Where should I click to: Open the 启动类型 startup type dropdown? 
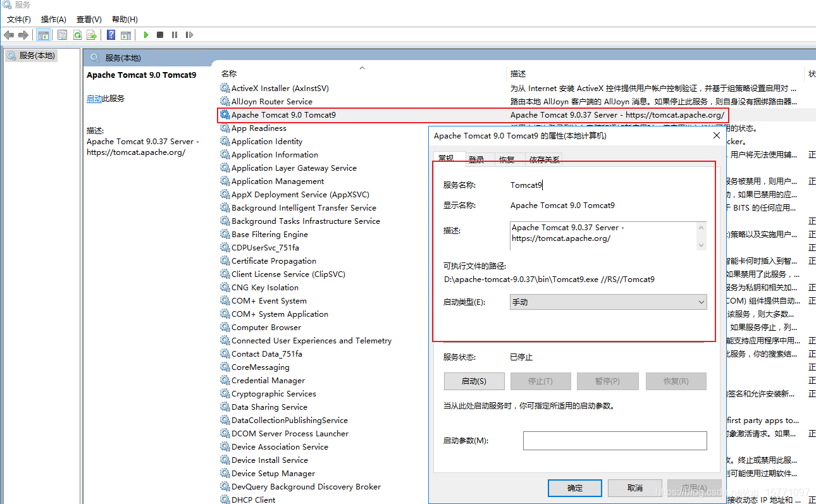[608, 302]
